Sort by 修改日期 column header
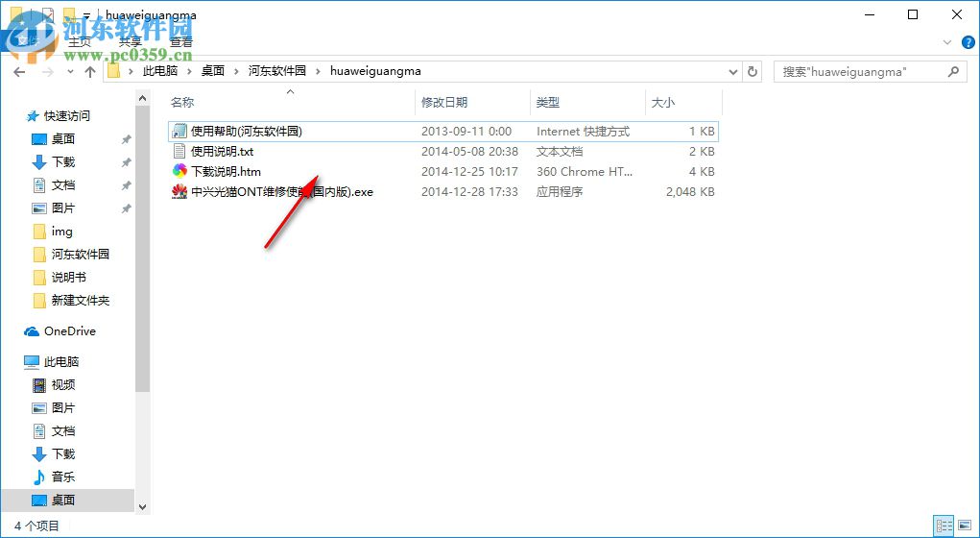Screen dimensions: 980x538 [444, 103]
